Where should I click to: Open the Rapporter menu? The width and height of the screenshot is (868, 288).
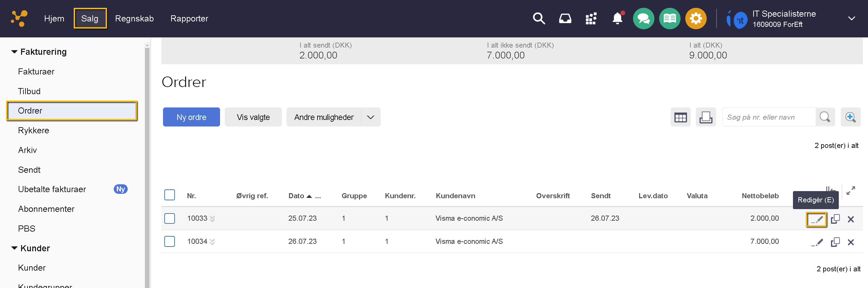coord(189,18)
